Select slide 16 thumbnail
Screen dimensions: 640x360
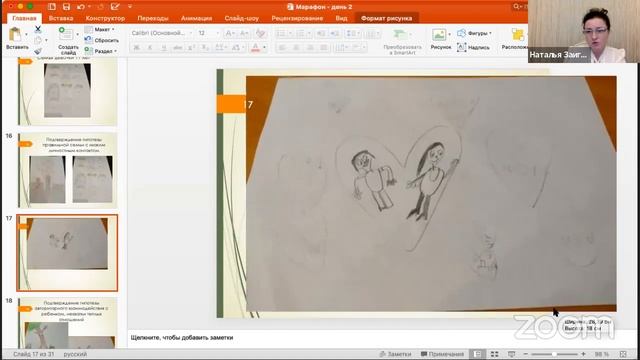(x=68, y=170)
